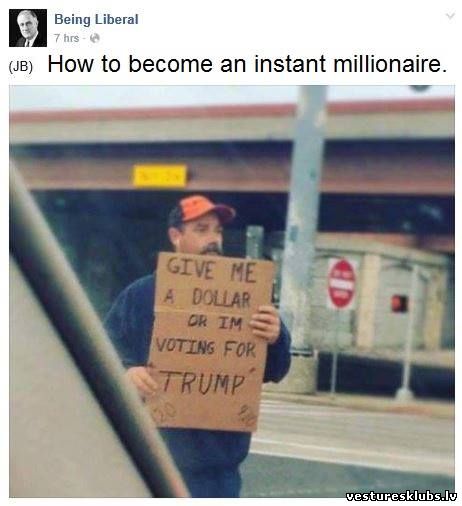Open the posted photo of the cardboard sign
The width and height of the screenshot is (462, 506).
232,291
